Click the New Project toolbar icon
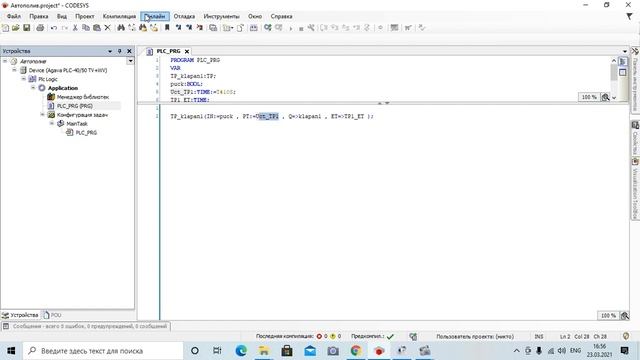The image size is (640, 360). [5, 28]
